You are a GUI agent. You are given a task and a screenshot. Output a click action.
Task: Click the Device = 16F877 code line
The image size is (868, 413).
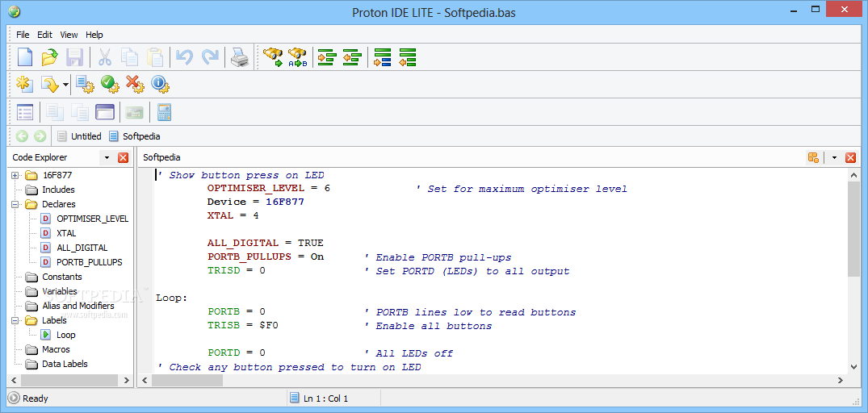[256, 202]
